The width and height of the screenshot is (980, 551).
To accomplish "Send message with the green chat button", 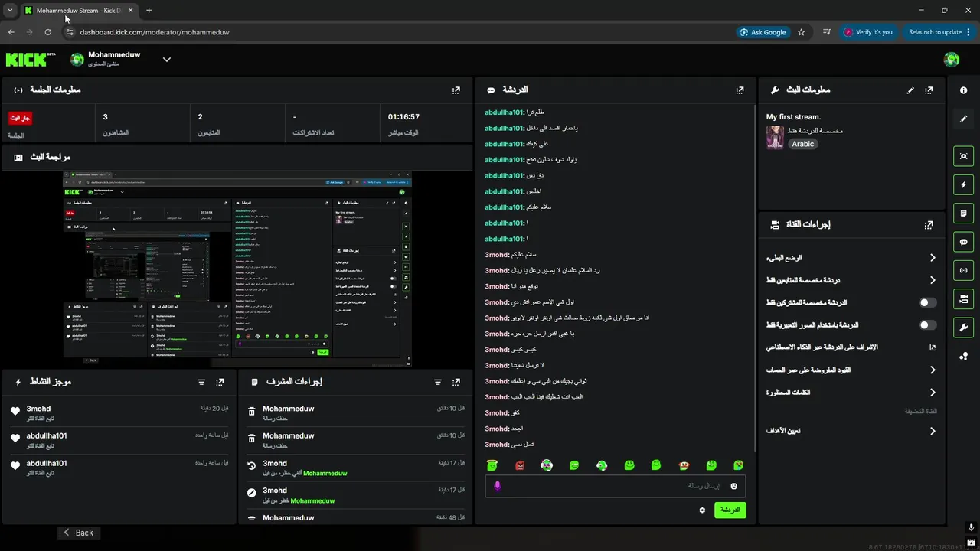I will coord(730,510).
